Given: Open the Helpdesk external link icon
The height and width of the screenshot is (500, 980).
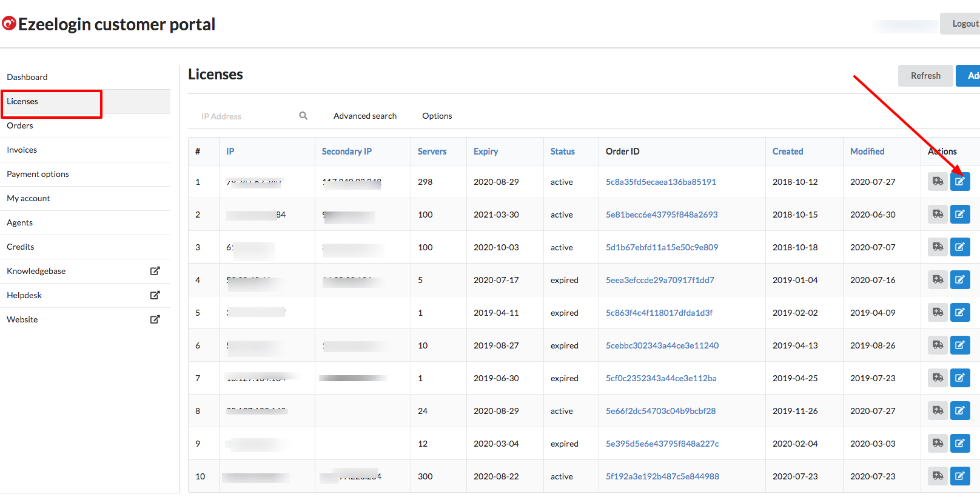Looking at the screenshot, I should [x=155, y=295].
